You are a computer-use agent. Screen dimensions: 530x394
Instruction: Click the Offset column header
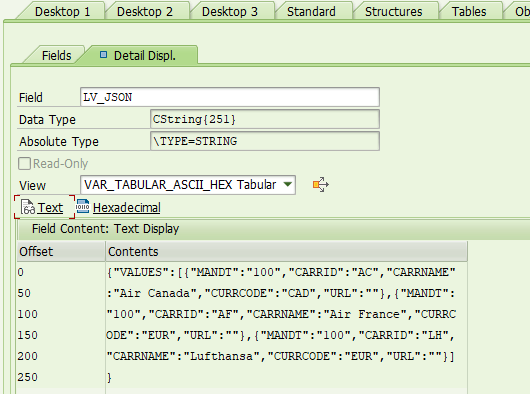[x=61, y=251]
